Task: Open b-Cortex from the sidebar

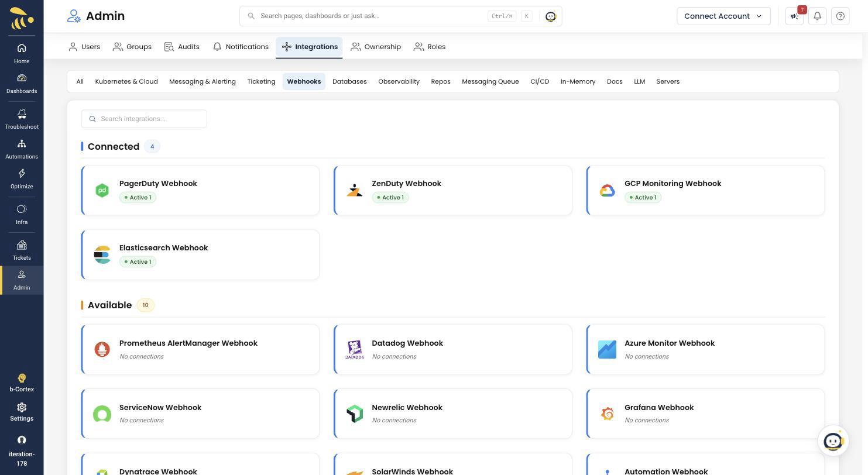Action: point(22,383)
